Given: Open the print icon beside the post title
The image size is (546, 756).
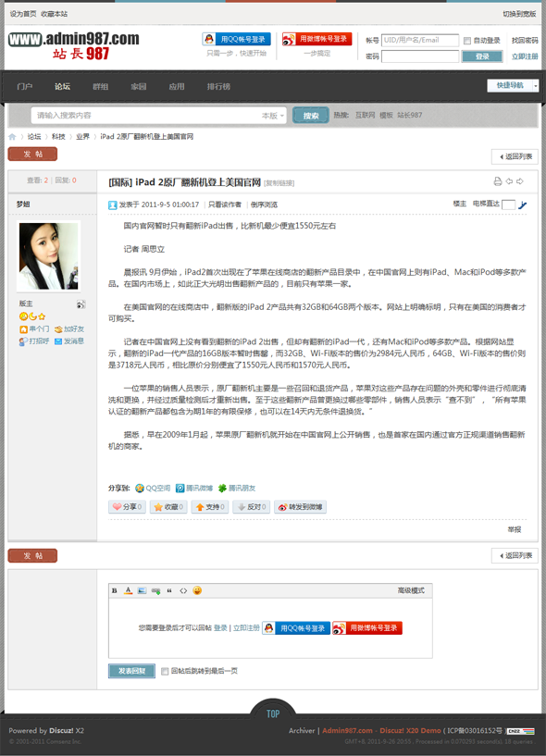Looking at the screenshot, I should tap(498, 181).
